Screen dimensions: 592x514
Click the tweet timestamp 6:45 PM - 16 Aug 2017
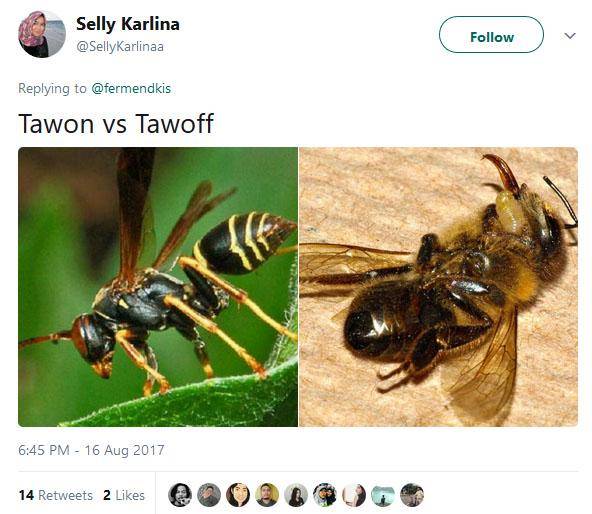tap(91, 450)
